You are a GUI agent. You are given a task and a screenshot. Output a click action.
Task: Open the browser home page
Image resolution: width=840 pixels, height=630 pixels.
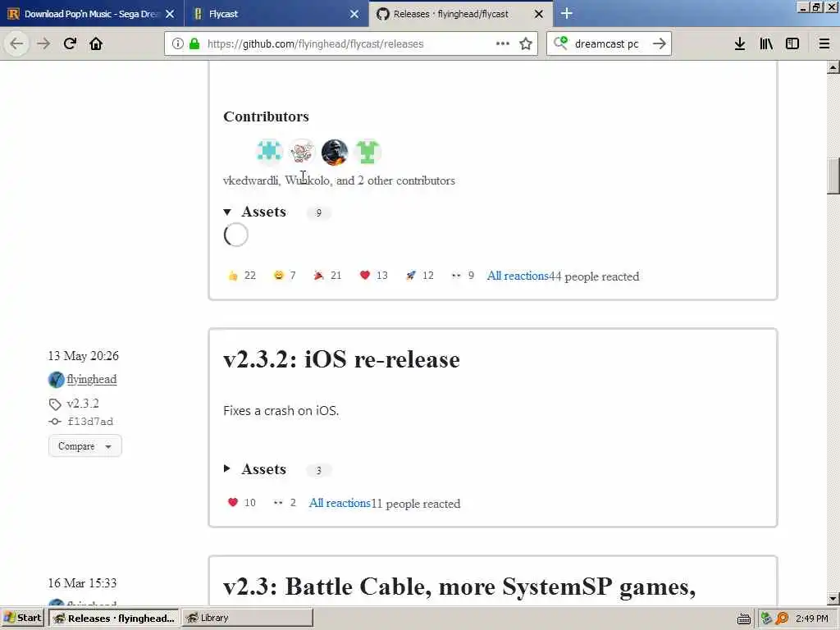pyautogui.click(x=96, y=43)
